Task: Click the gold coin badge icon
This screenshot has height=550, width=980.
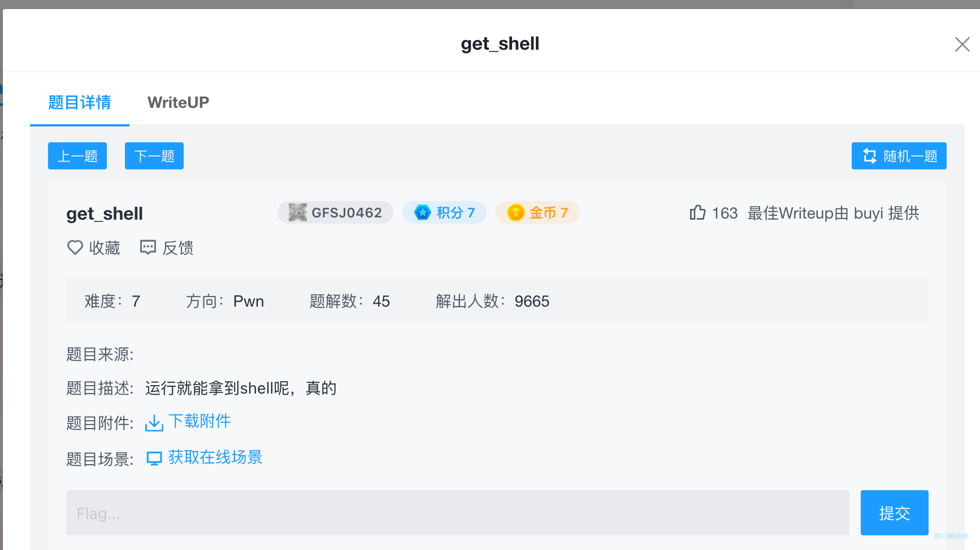Action: point(515,212)
